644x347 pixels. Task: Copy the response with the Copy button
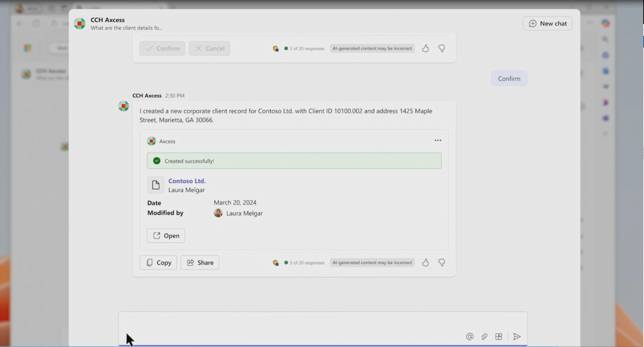click(158, 263)
